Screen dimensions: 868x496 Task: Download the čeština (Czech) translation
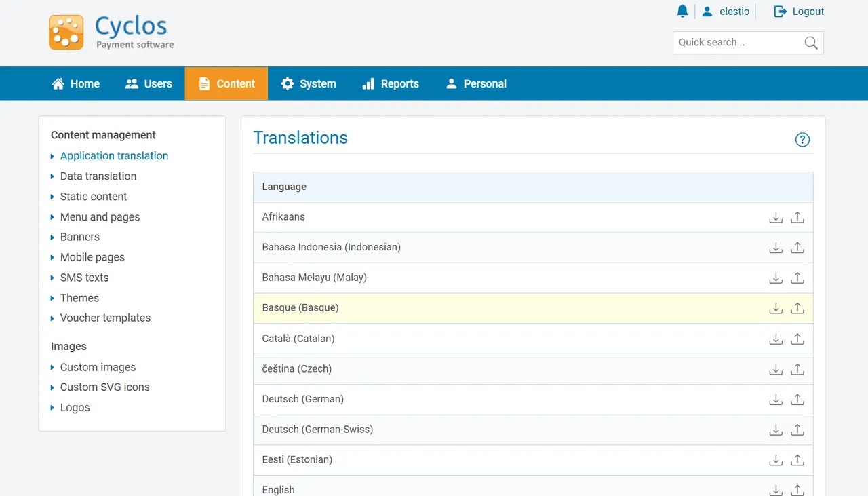776,369
